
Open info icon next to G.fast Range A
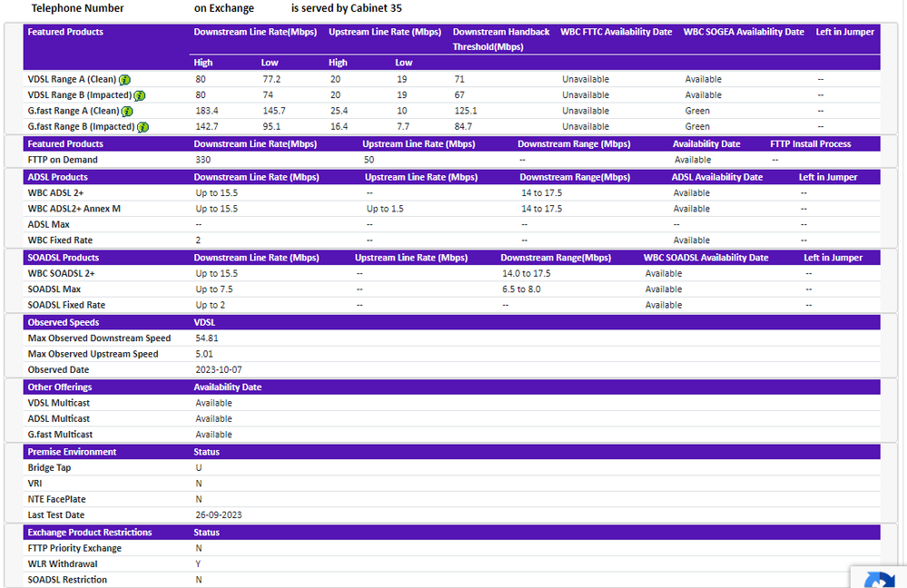tap(127, 112)
